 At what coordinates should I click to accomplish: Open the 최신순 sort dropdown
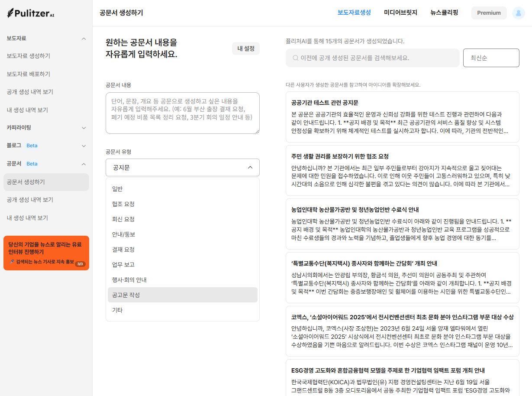[491, 58]
